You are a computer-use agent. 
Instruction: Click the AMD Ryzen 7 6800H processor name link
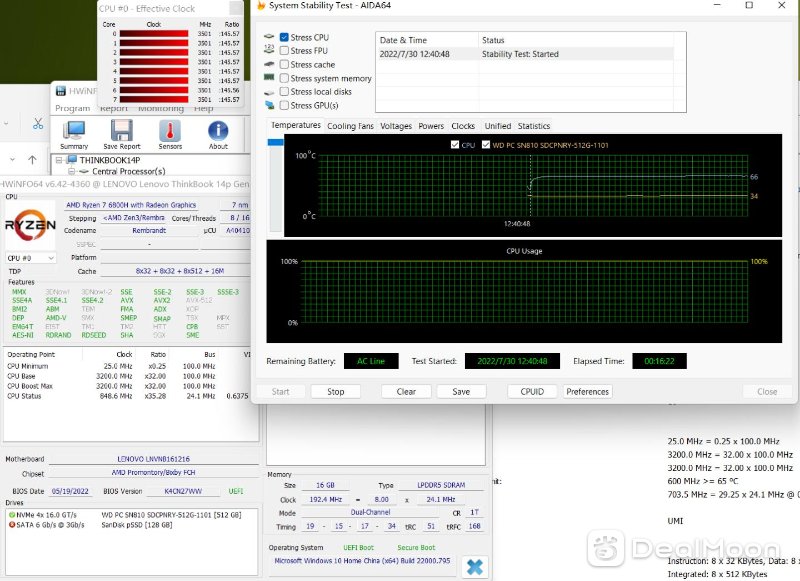(131, 205)
